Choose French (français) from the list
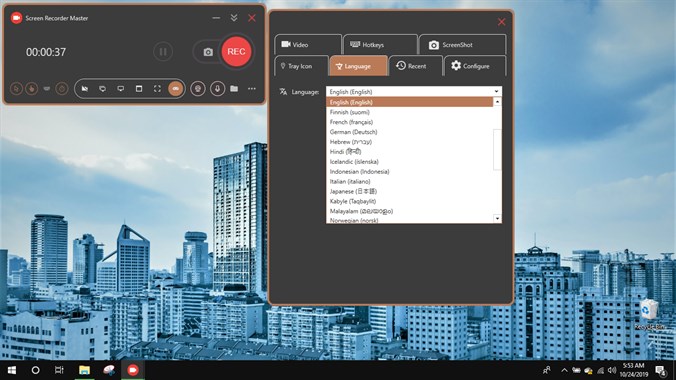The image size is (676, 380). [x=351, y=122]
